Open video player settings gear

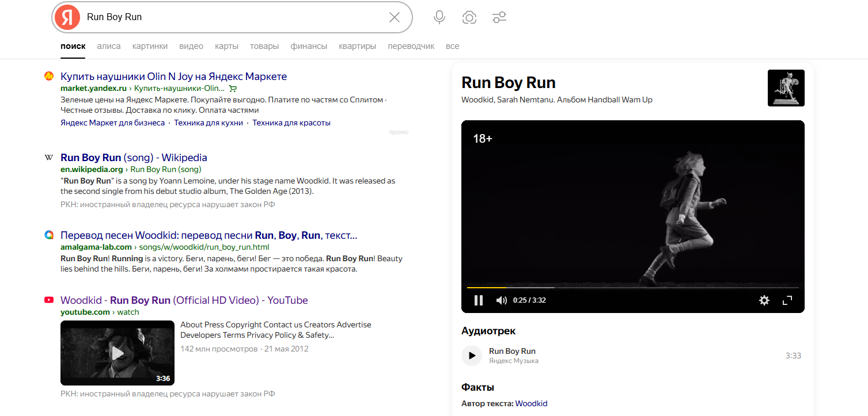pos(764,300)
